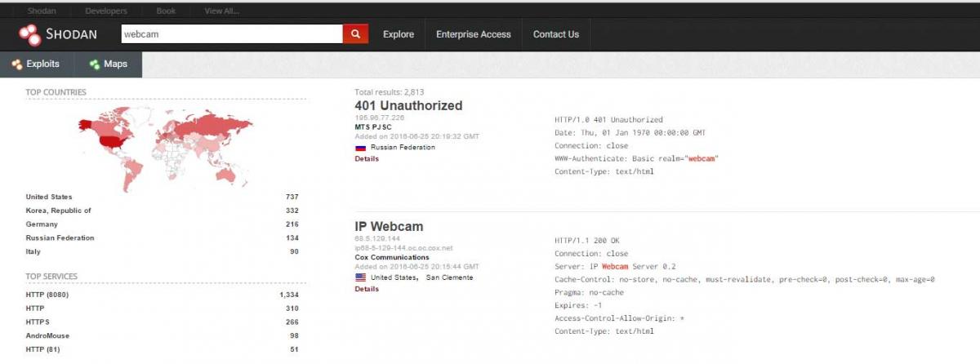Click the Russian Federation result country link
980x364 pixels.
[x=403, y=148]
